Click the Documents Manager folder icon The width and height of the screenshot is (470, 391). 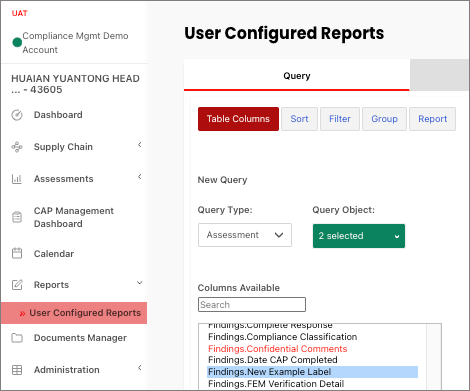[x=17, y=338]
